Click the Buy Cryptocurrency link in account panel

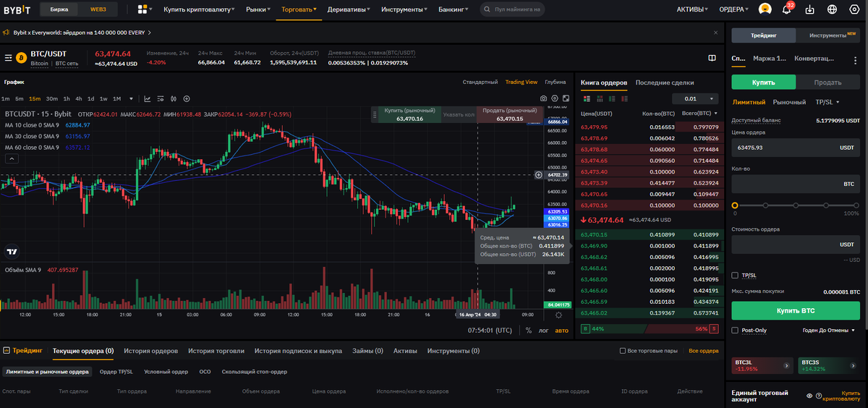841,396
